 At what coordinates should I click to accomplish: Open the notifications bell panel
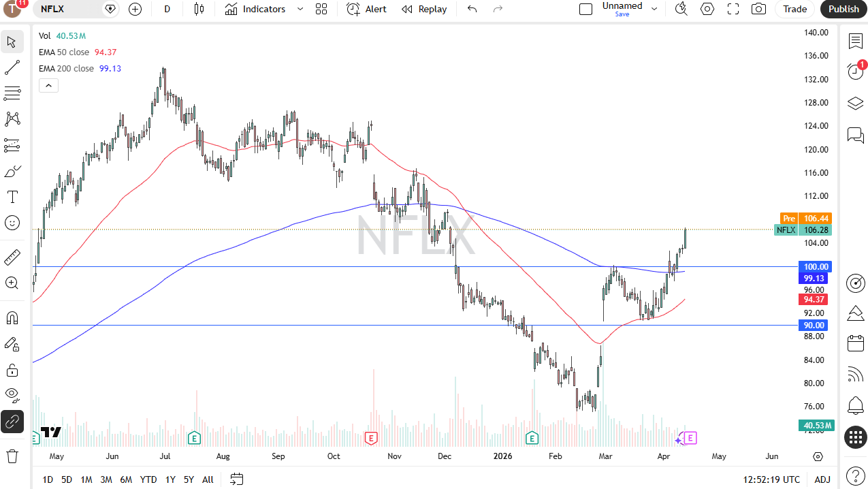pyautogui.click(x=856, y=405)
